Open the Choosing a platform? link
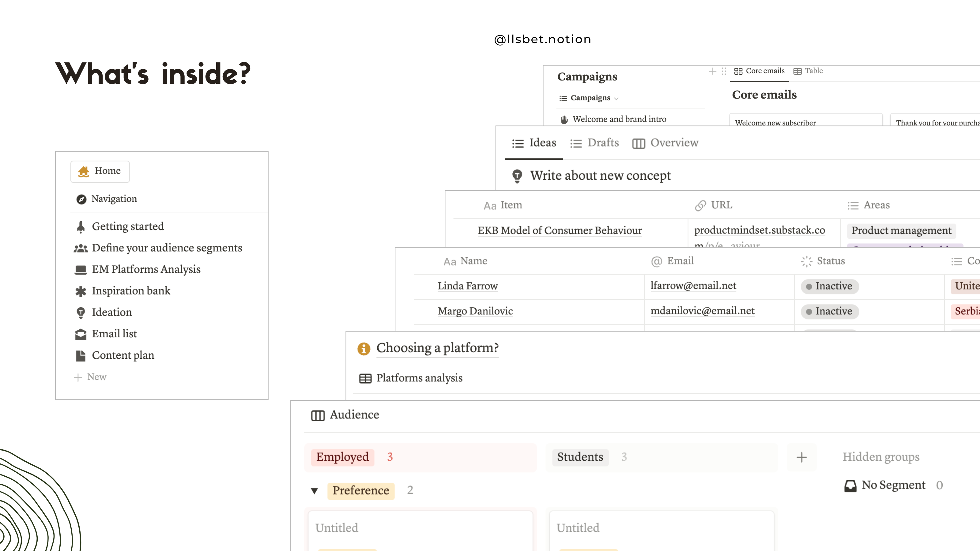 (x=438, y=348)
